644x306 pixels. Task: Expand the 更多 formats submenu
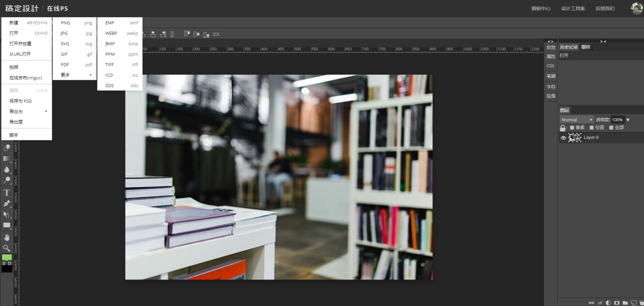point(75,75)
